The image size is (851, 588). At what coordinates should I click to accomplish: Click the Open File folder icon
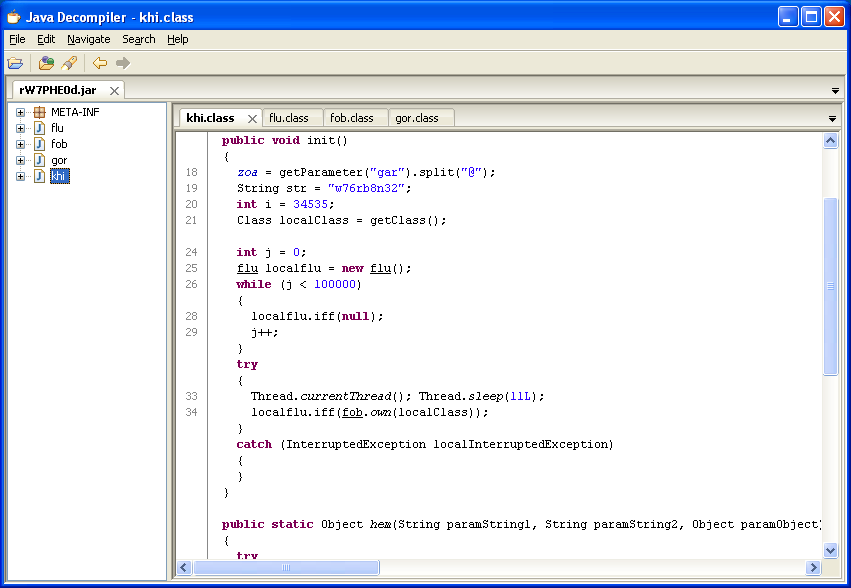pyautogui.click(x=15, y=63)
